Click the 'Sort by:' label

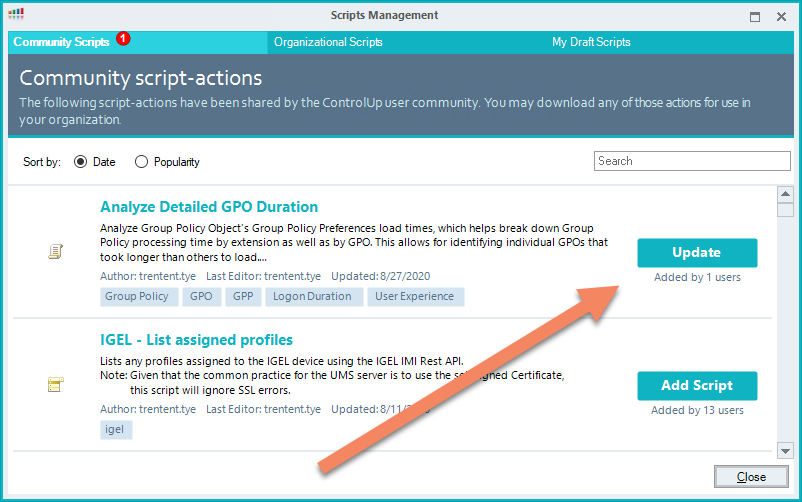point(42,162)
